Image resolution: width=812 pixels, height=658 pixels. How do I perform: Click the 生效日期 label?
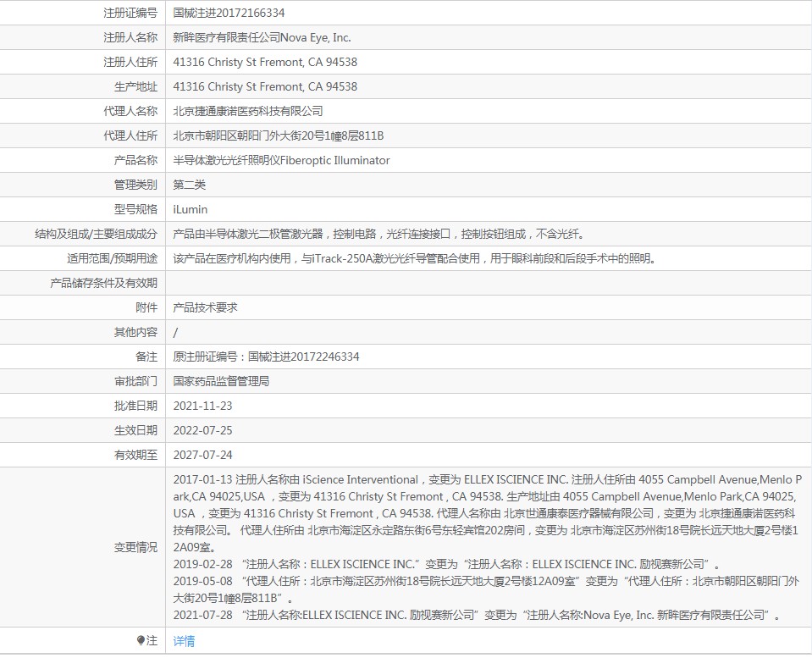(x=135, y=430)
